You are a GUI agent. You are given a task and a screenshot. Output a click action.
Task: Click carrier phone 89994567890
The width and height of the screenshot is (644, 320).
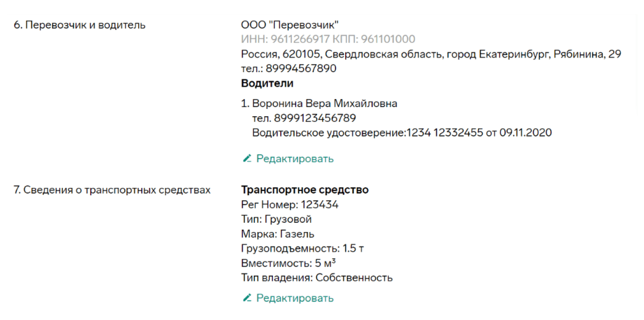(289, 69)
